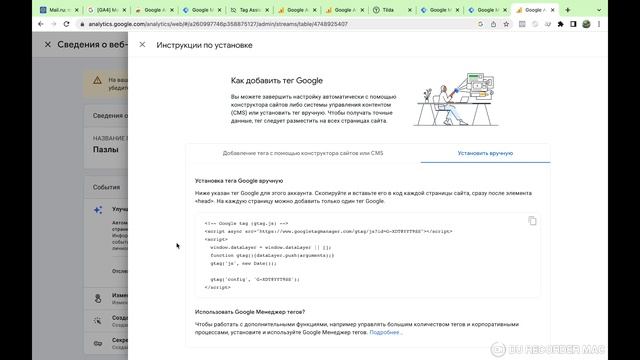Click the cursor icon beside Созда row
The image size is (640, 360).
pos(98,321)
